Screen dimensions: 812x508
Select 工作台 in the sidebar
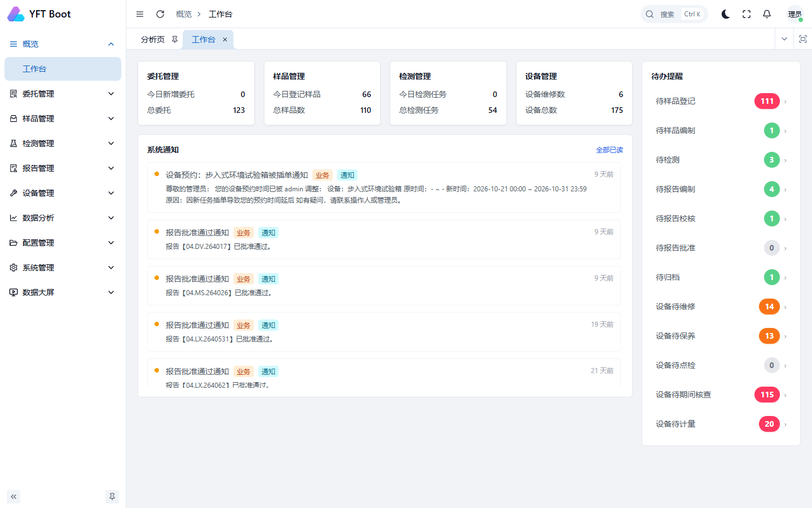tap(63, 69)
